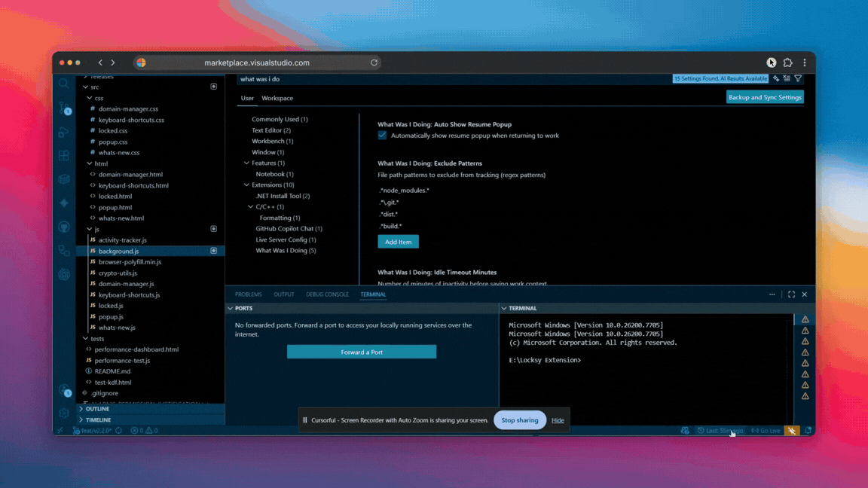Focus the settings search field
This screenshot has height=488, width=868.
tap(454, 78)
